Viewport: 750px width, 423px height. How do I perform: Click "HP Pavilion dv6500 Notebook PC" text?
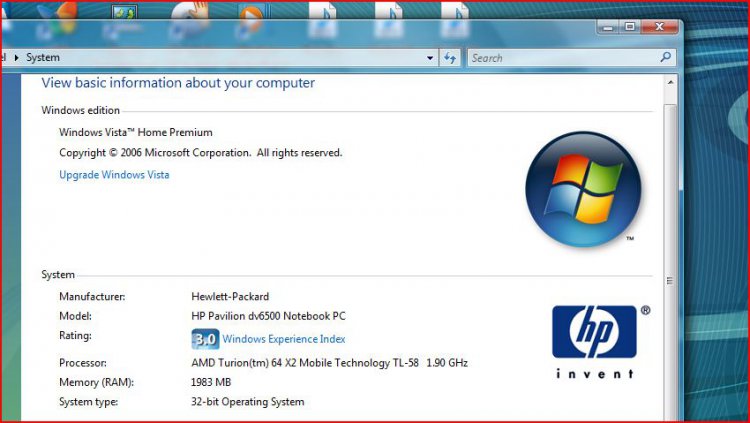268,316
